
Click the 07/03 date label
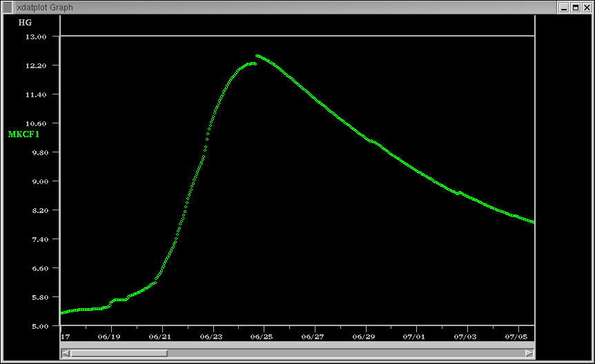466,336
